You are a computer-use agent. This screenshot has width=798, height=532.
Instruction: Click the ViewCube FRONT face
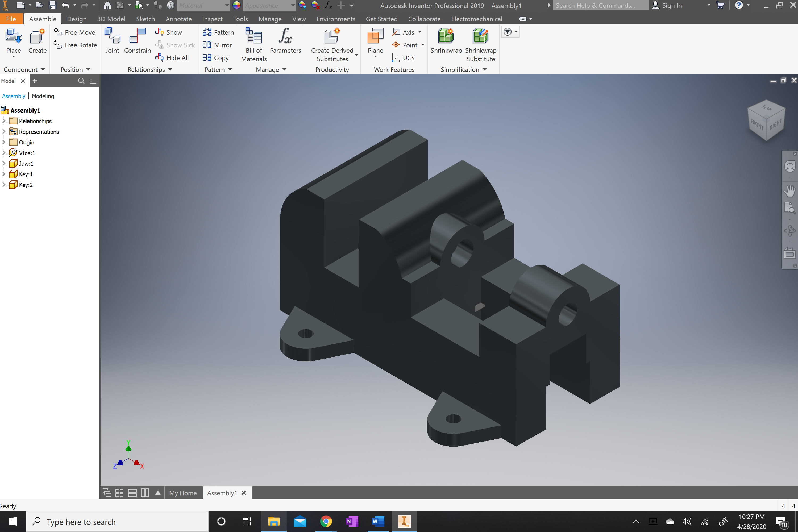[757, 124]
